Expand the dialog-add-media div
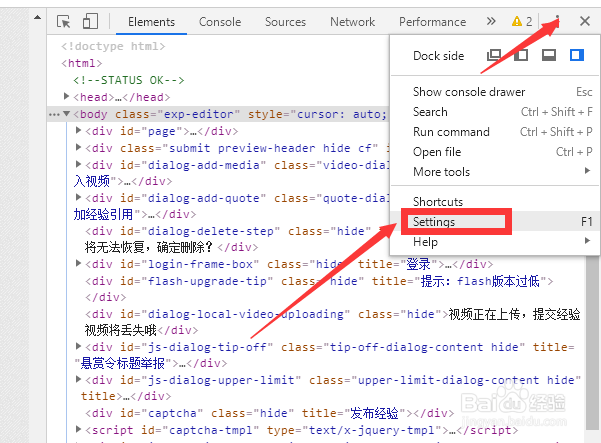This screenshot has height=443, width=601. tap(78, 164)
